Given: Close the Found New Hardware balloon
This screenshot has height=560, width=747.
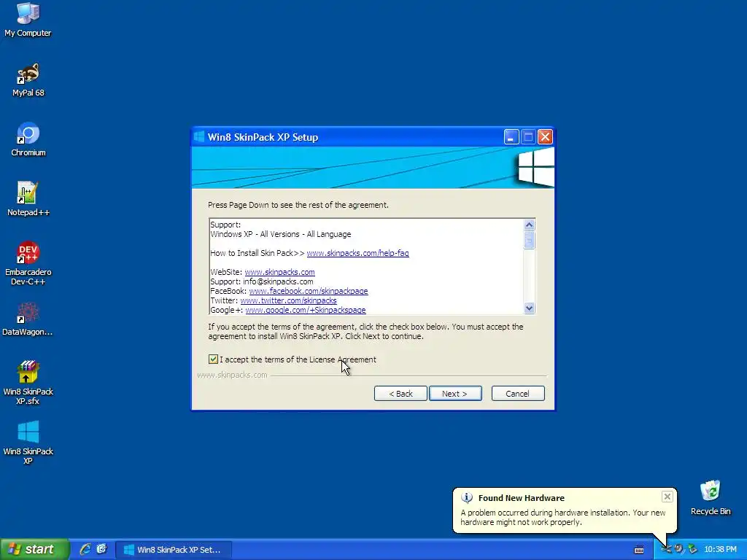Looking at the screenshot, I should [667, 497].
